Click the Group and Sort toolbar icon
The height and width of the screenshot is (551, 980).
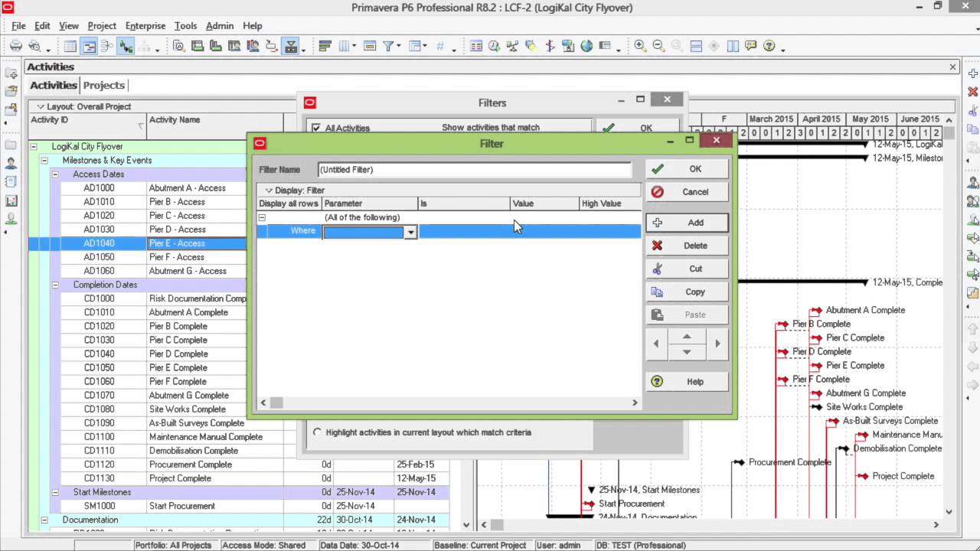tap(416, 46)
